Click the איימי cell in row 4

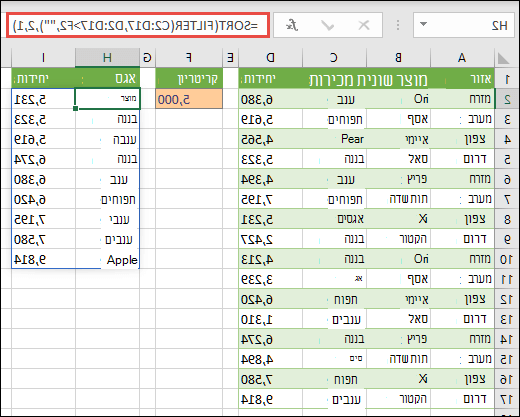point(398,139)
